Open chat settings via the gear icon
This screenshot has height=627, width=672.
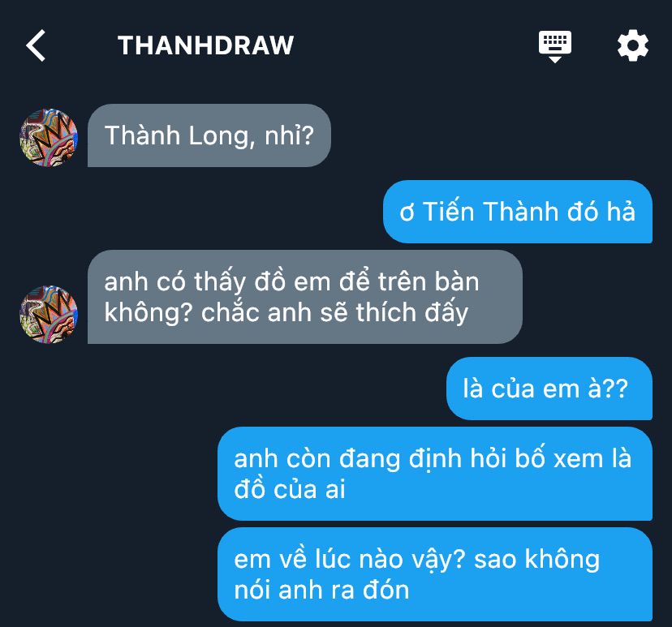pyautogui.click(x=632, y=45)
